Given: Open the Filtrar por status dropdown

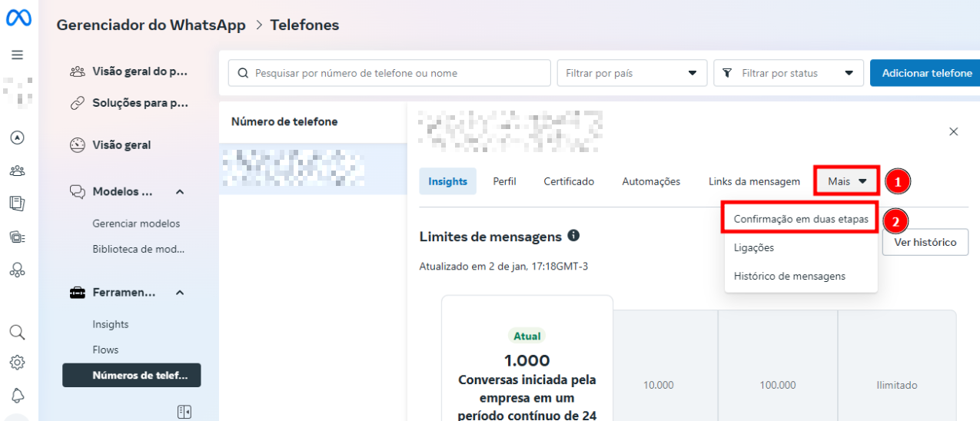Looking at the screenshot, I should pyautogui.click(x=788, y=73).
